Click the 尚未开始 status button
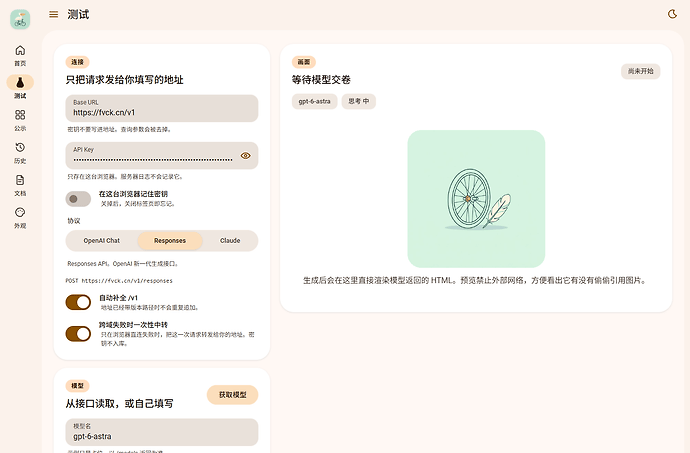690x453 pixels. pos(641,71)
